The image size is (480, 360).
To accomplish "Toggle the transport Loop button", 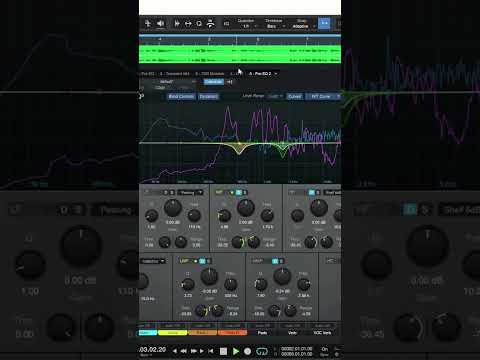I will pos(262,351).
